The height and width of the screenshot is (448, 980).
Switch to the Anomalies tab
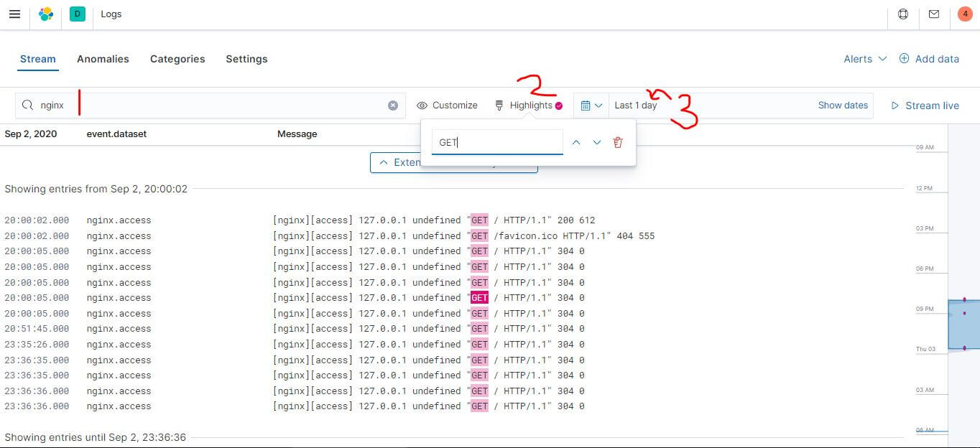tap(103, 59)
